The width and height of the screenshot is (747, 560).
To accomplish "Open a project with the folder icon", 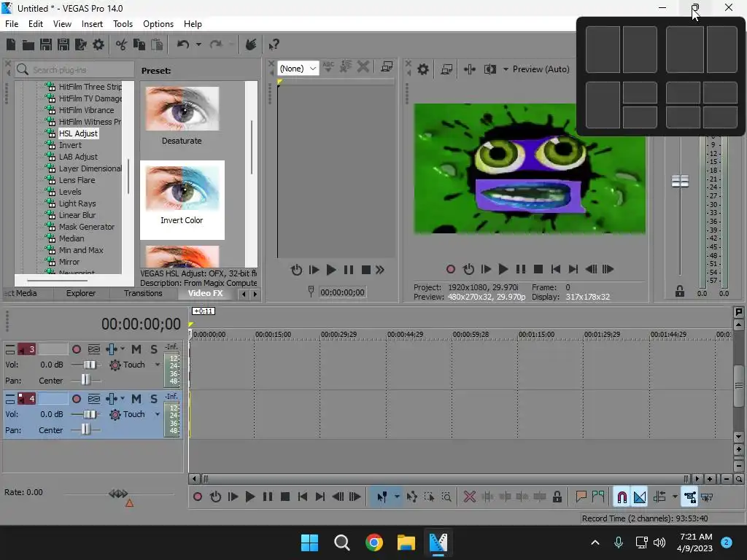I will pos(28,44).
